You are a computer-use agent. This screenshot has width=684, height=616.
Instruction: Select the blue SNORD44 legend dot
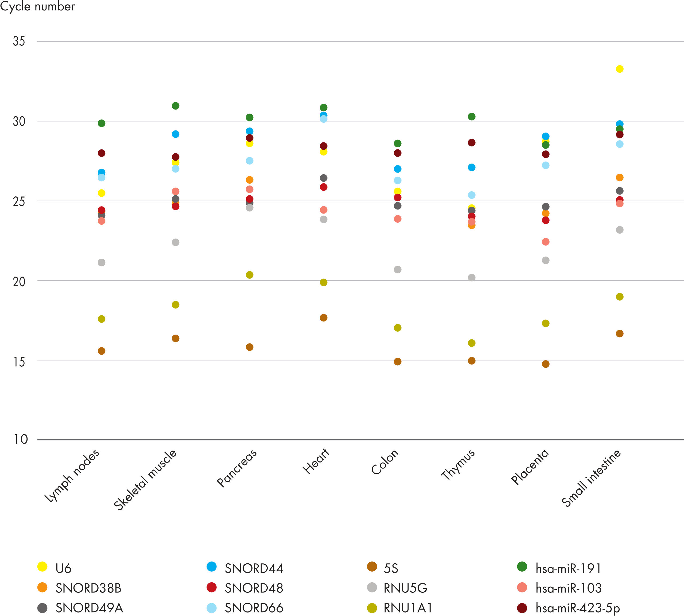click(x=212, y=567)
